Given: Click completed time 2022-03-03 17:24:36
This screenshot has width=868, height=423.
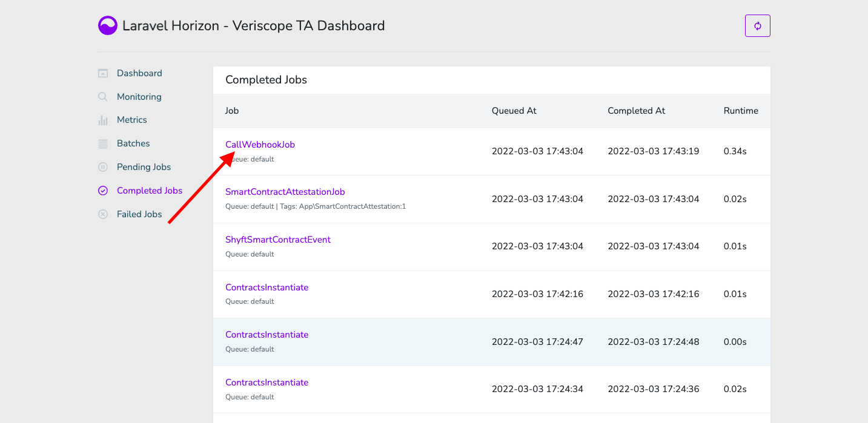Looking at the screenshot, I should (x=654, y=389).
